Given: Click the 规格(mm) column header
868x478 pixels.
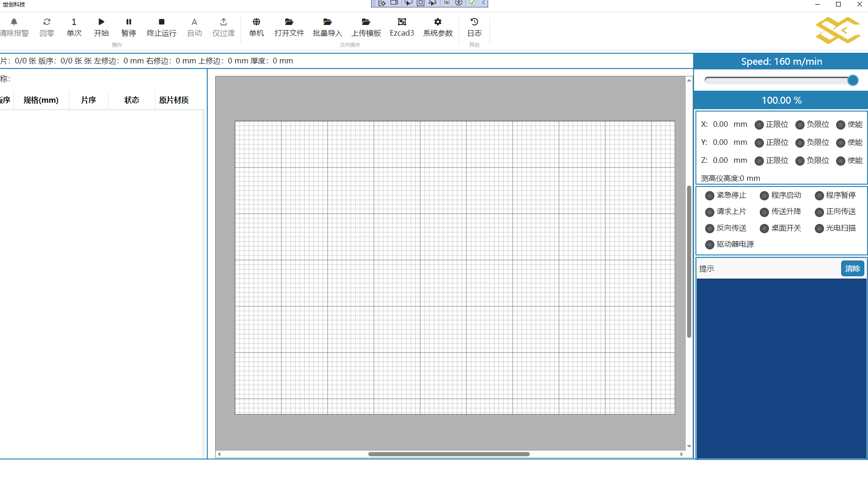Looking at the screenshot, I should (x=41, y=100).
